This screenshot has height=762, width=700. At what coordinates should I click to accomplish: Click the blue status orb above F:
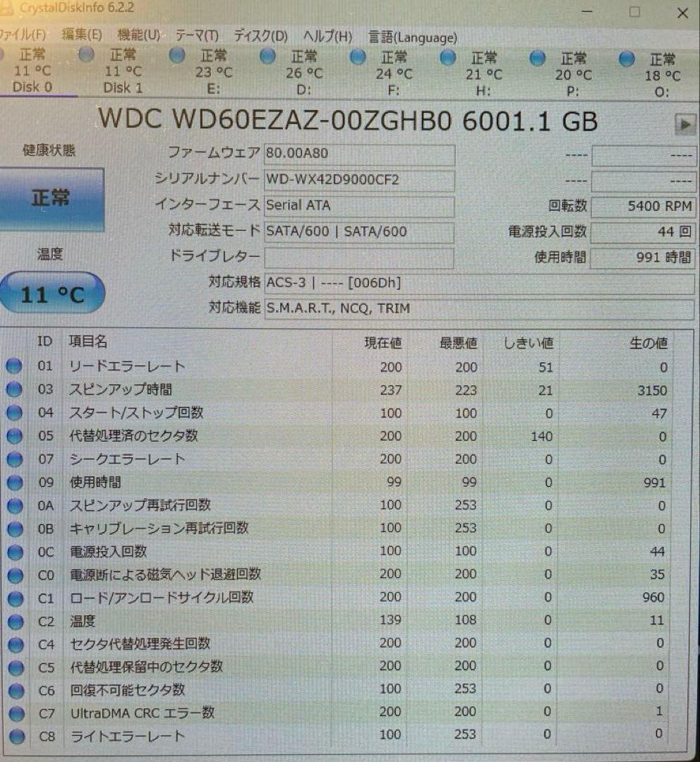[358, 57]
